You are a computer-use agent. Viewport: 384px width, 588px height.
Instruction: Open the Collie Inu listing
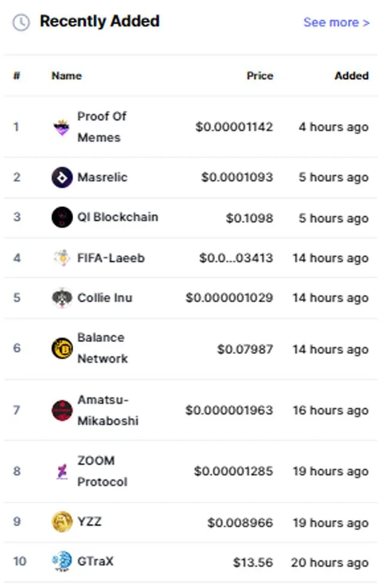[104, 298]
